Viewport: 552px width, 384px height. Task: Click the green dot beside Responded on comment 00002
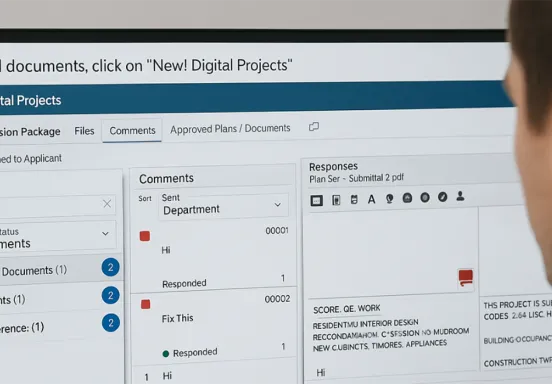pyautogui.click(x=166, y=354)
